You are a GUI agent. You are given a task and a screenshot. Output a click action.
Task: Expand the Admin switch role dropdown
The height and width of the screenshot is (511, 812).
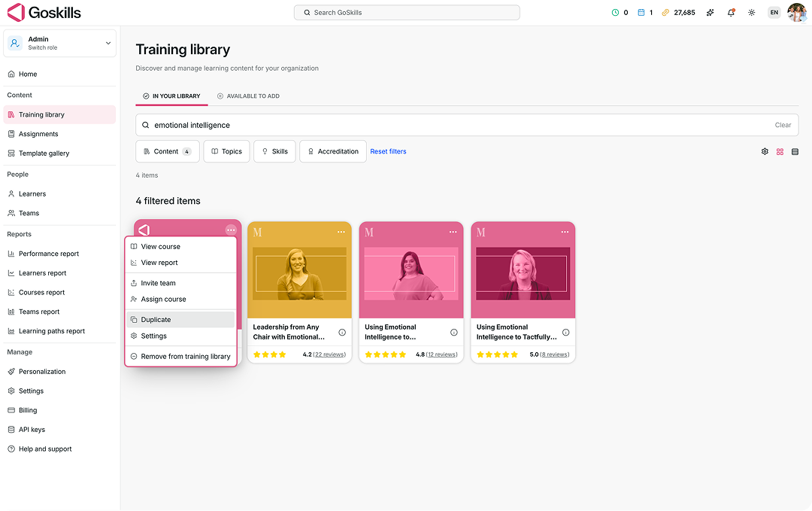click(59, 43)
